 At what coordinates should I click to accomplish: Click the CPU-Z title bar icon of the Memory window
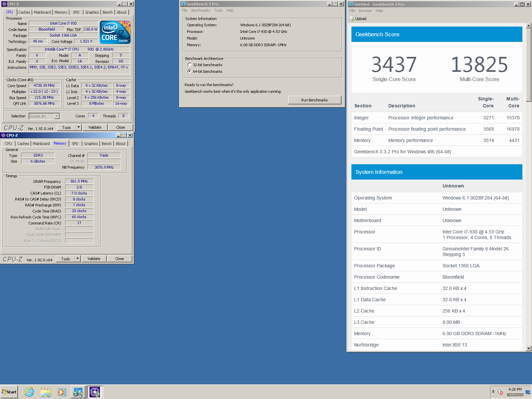[3, 135]
